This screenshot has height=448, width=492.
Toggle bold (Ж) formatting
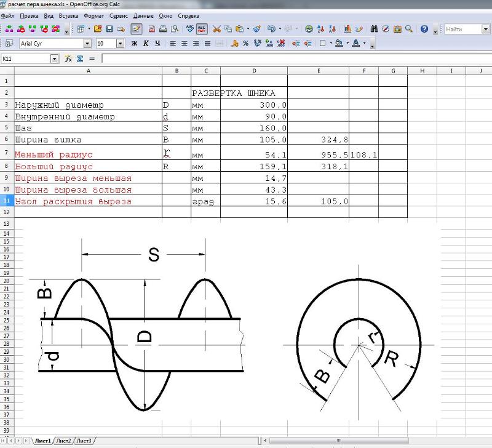pos(134,43)
